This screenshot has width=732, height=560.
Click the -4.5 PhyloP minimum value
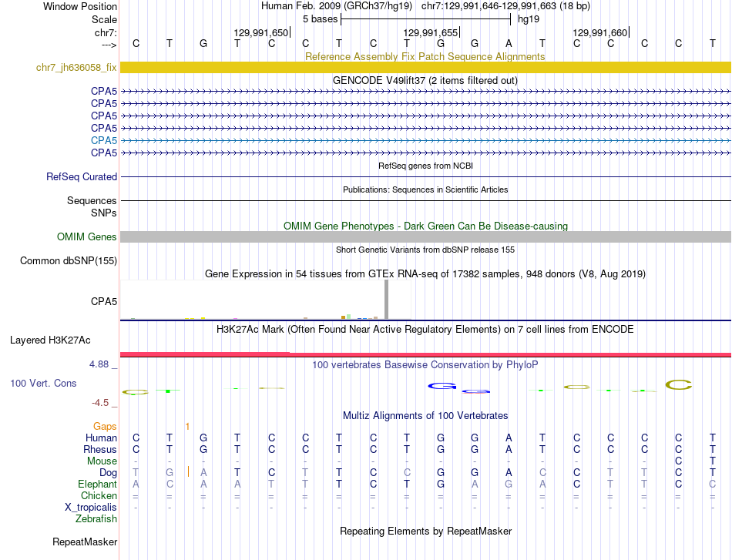100,403
